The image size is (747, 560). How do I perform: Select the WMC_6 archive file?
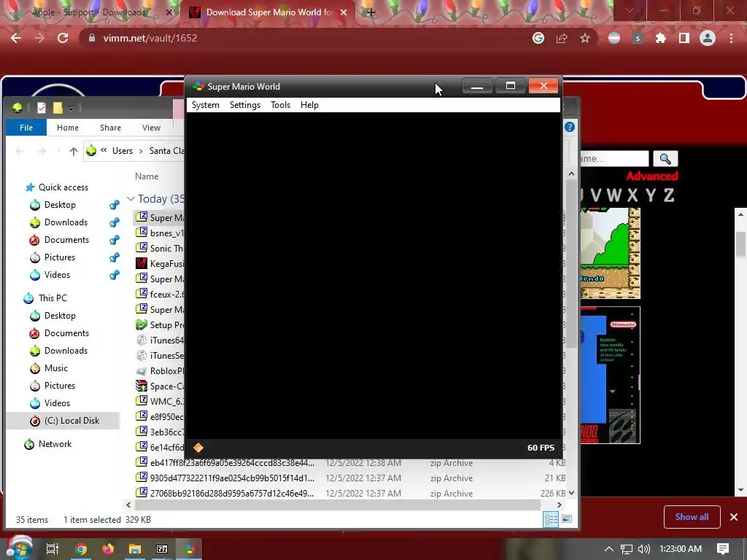click(x=160, y=402)
